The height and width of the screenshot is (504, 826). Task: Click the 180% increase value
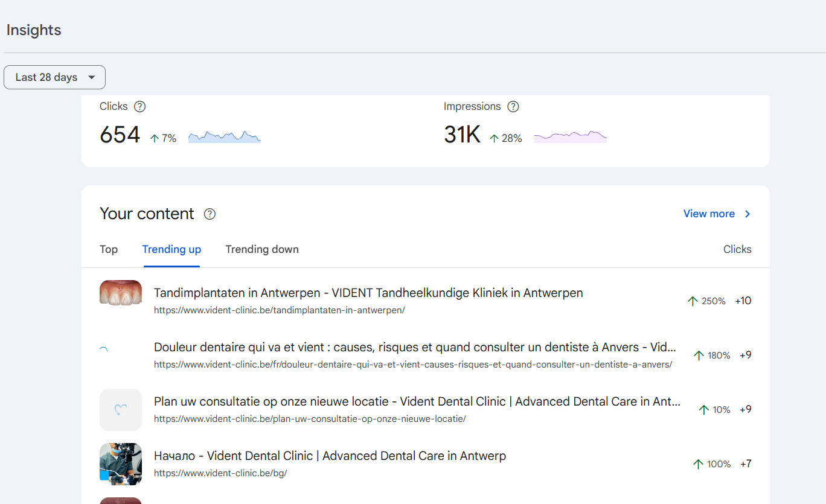[x=719, y=356]
